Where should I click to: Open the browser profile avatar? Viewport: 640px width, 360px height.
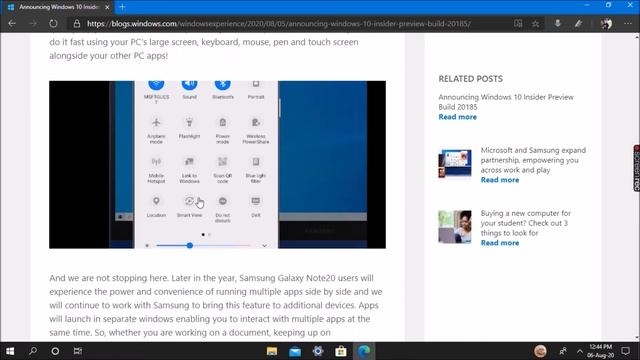click(607, 24)
